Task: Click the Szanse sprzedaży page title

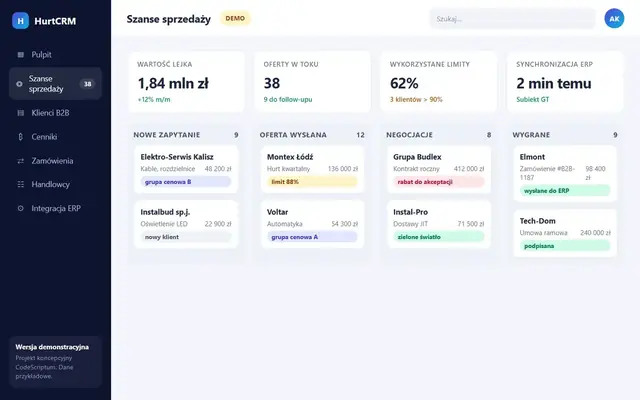Action: coord(169,19)
